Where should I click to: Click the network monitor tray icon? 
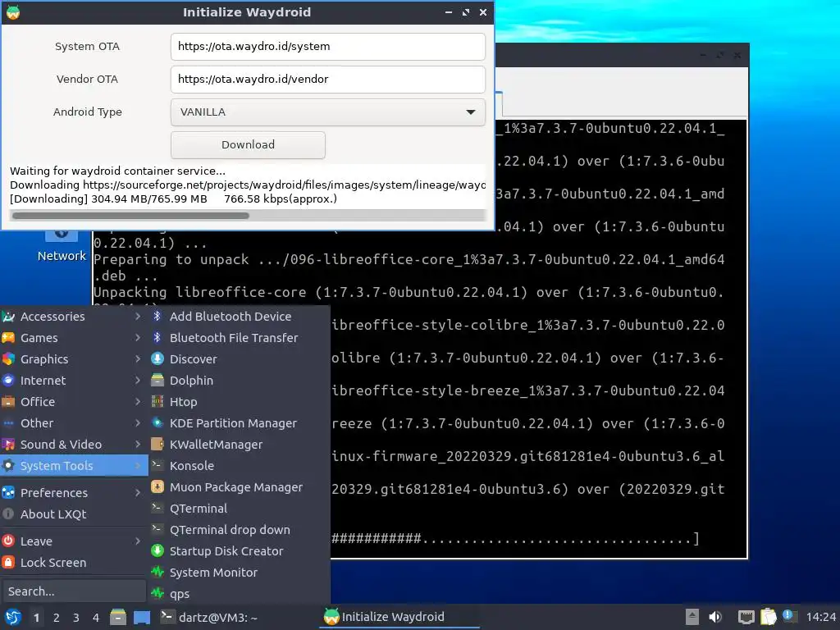click(x=746, y=617)
